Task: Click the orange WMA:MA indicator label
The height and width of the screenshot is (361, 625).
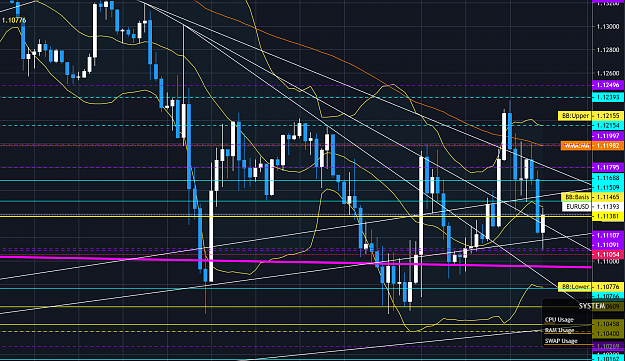Action: pyautogui.click(x=576, y=145)
